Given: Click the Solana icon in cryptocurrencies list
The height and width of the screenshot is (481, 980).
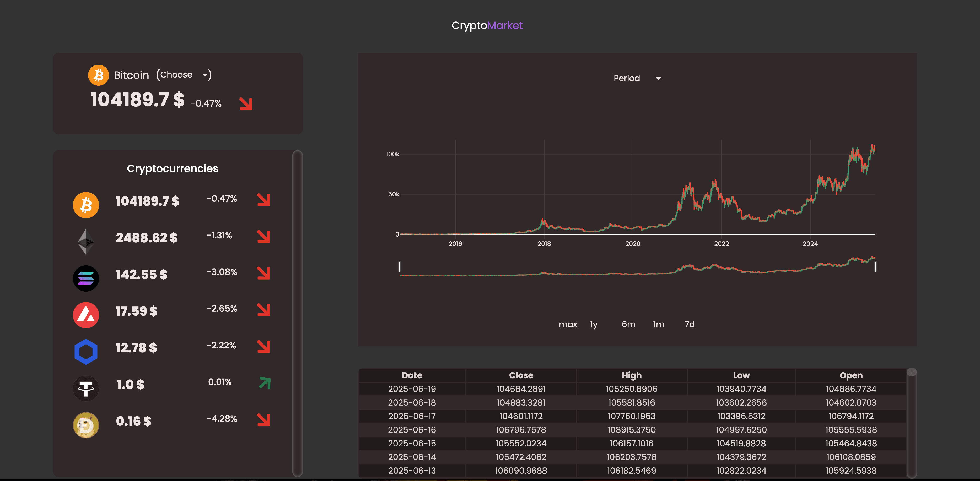Looking at the screenshot, I should pos(85,278).
